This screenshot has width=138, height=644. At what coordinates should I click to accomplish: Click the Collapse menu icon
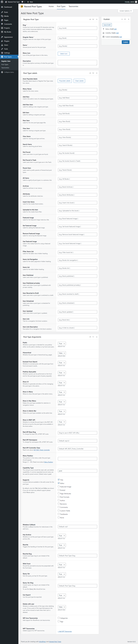[2, 72]
